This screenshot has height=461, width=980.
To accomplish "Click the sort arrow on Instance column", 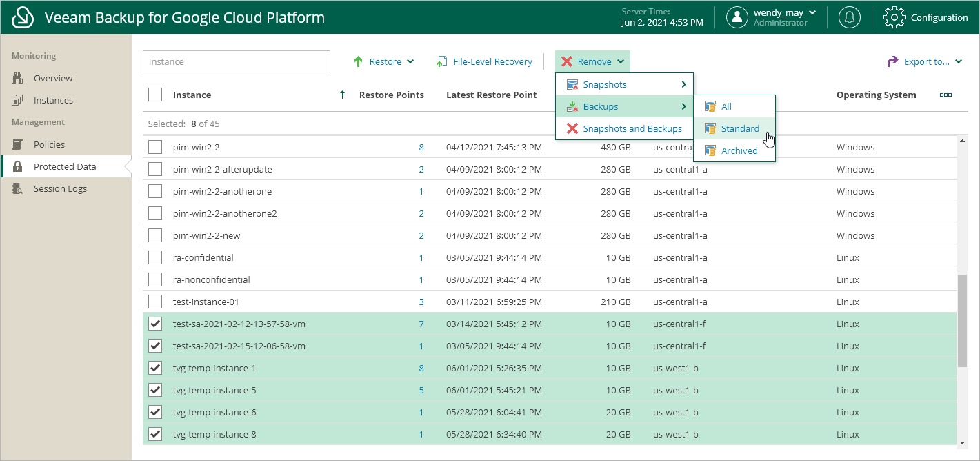I will point(343,95).
